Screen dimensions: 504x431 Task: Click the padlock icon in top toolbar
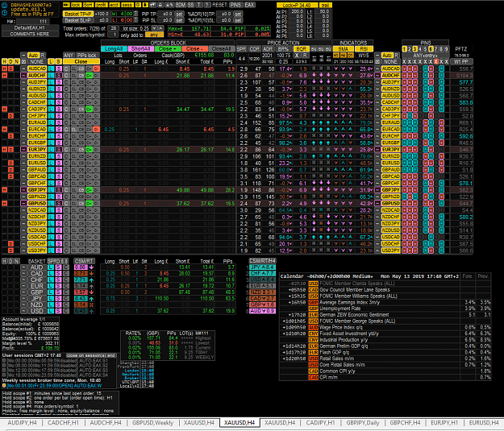click(x=160, y=5)
